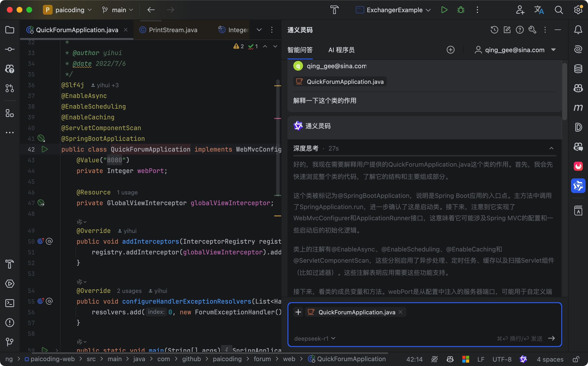Click the Run ExchangerExample play button

click(x=444, y=10)
